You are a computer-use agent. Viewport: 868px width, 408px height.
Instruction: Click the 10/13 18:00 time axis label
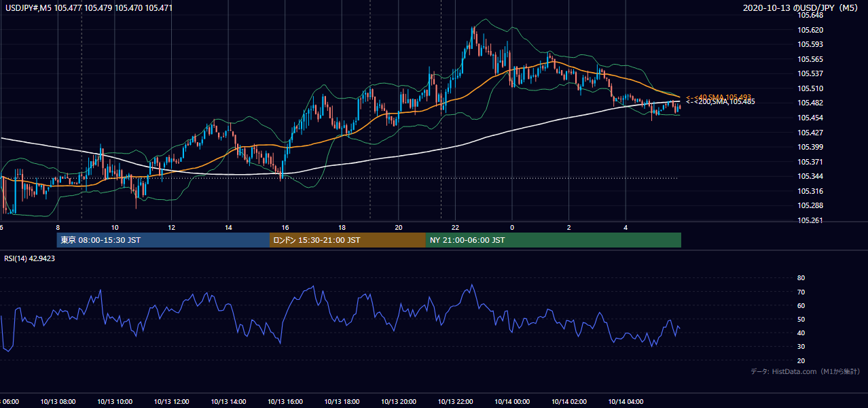pyautogui.click(x=342, y=402)
